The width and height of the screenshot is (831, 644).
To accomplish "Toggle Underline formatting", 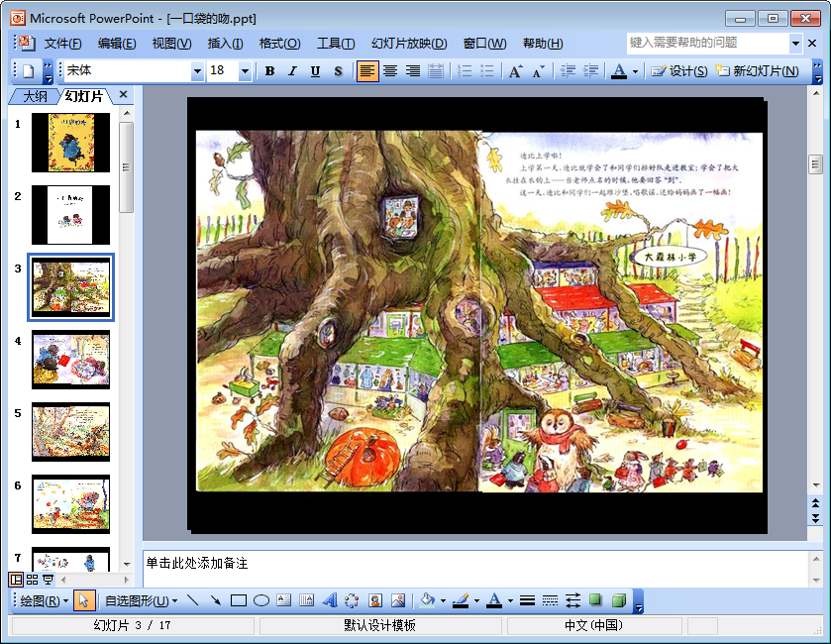I will click(x=315, y=71).
